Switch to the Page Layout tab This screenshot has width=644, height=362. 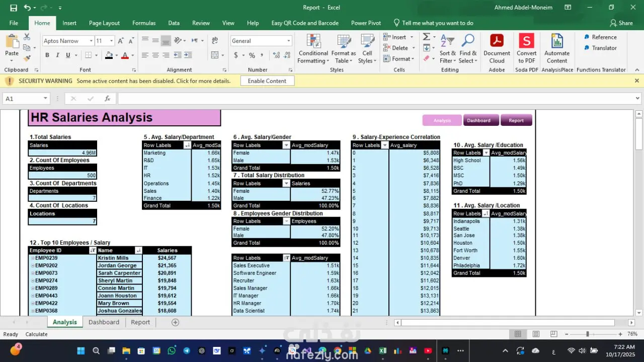(x=104, y=23)
